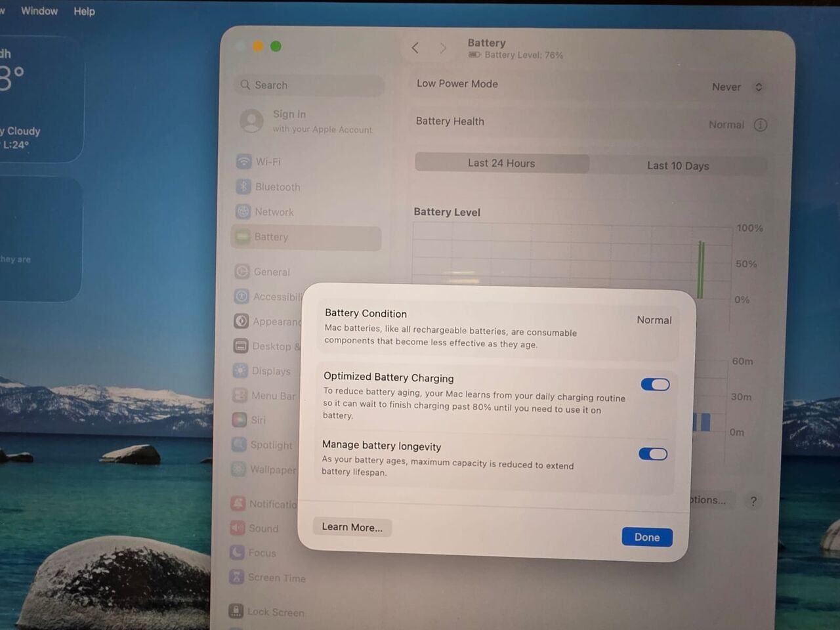Click Battery Condition Normal value
This screenshot has width=840, height=630.
point(654,320)
